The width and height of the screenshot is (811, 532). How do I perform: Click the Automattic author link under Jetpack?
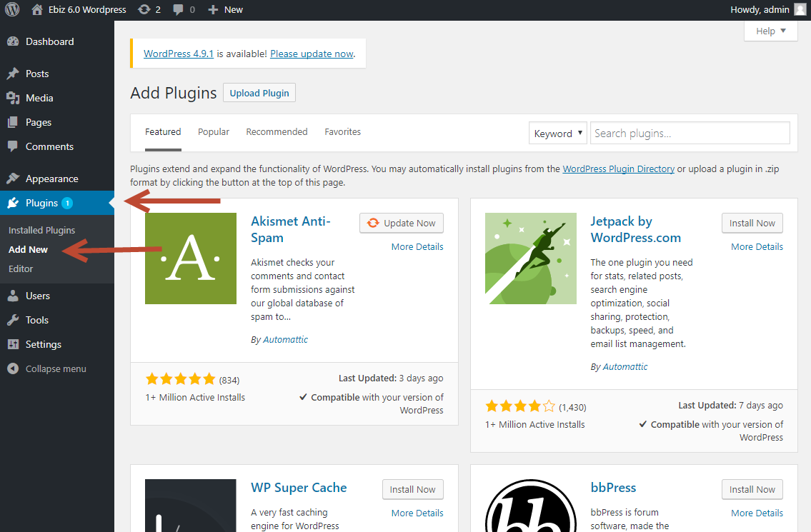tap(625, 366)
